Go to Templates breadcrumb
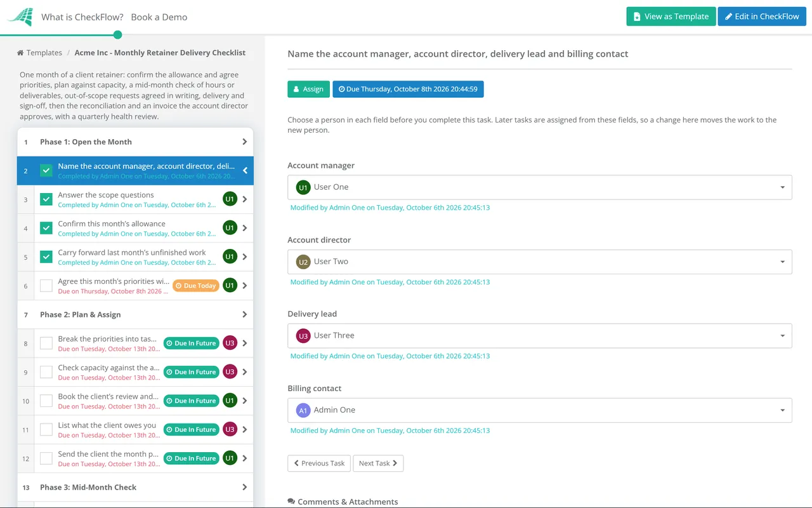 (x=44, y=53)
